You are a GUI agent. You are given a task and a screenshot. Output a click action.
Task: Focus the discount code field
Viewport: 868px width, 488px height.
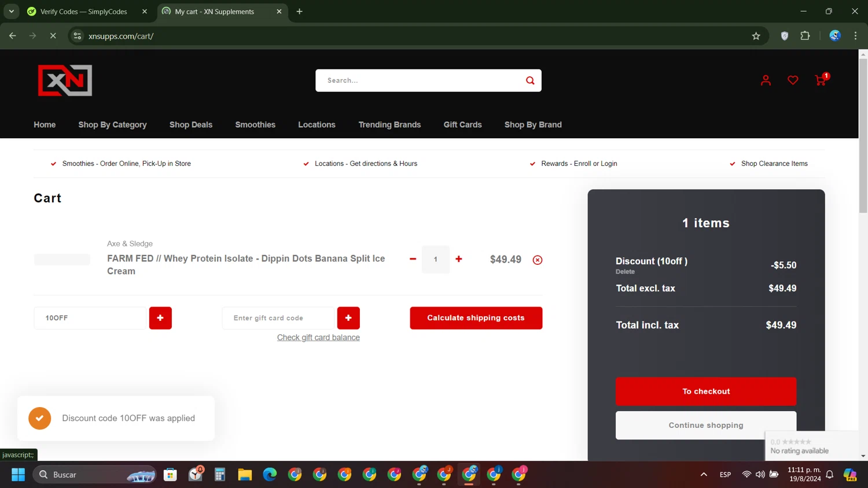90,318
